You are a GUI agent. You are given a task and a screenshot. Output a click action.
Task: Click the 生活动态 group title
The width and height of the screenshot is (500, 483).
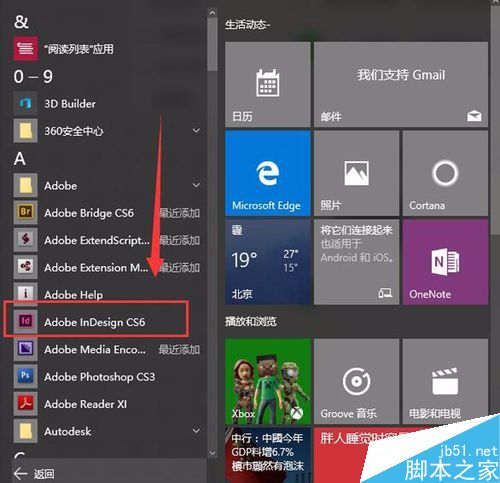tap(247, 25)
